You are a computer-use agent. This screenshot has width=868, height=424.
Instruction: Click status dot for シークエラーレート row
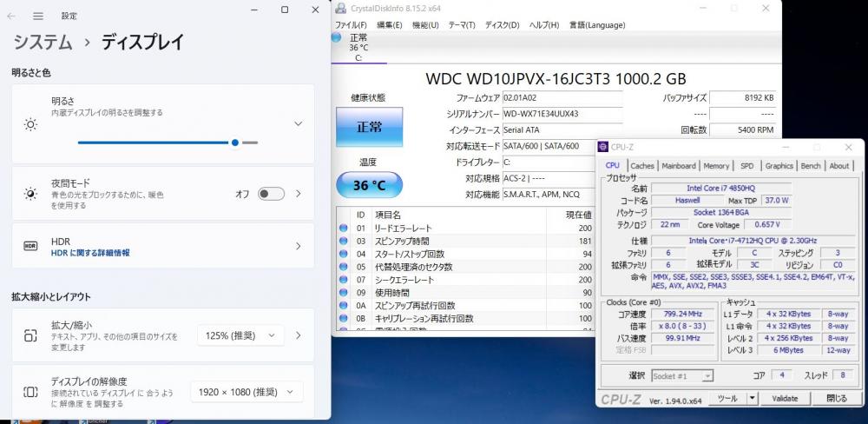(x=343, y=280)
